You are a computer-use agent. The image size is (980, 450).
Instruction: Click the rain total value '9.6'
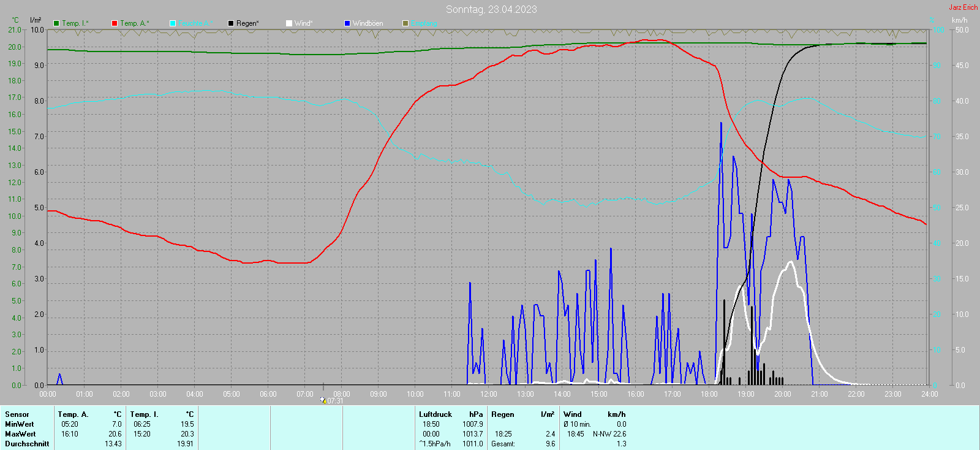pos(551,444)
